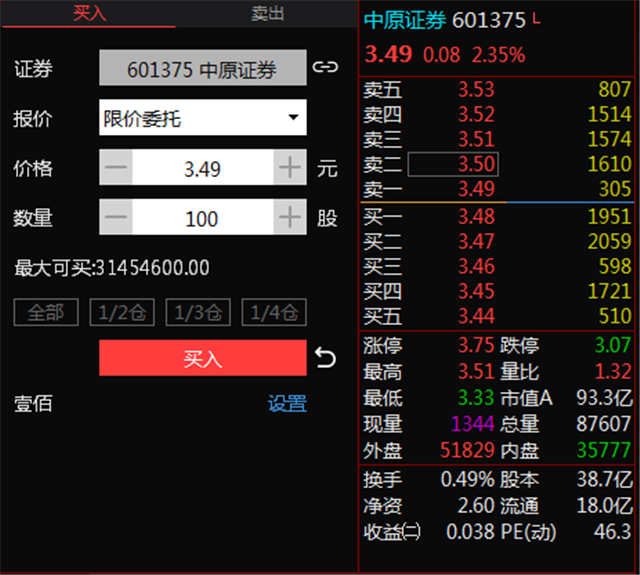The height and width of the screenshot is (575, 640).
Task: Select the 卖四 price 3.52
Action: tap(476, 114)
